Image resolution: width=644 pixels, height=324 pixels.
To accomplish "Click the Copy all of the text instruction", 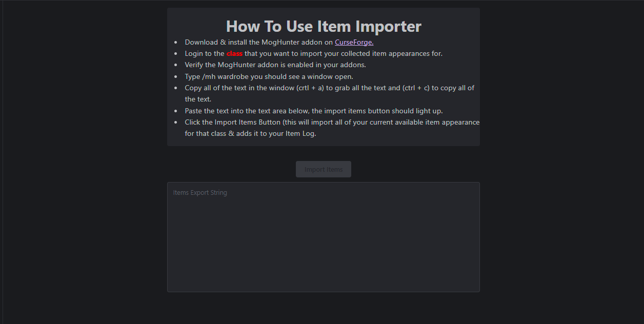I will click(x=330, y=93).
